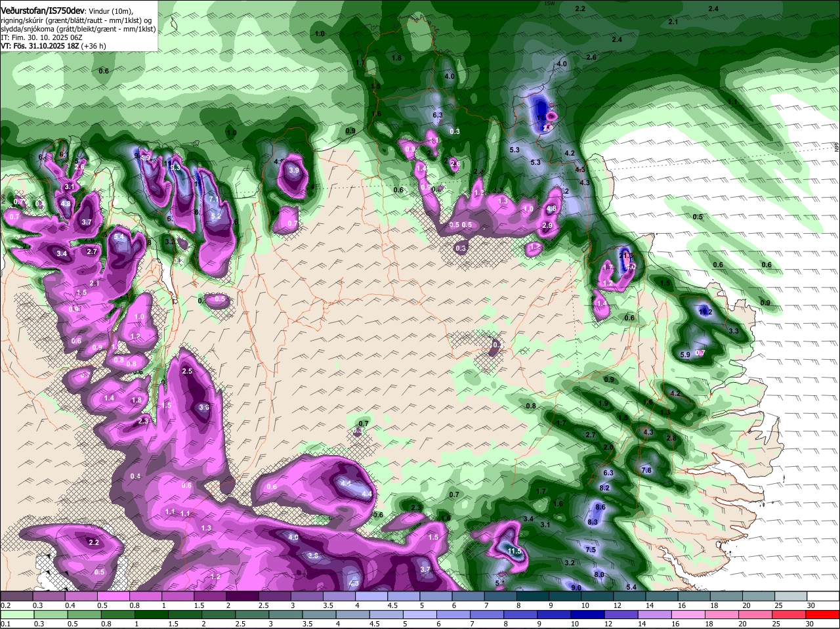
Task: Select the map value 9.0
Action: 576,588
